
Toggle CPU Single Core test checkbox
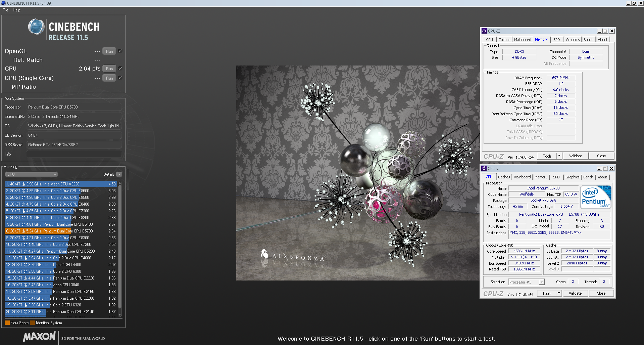[120, 78]
